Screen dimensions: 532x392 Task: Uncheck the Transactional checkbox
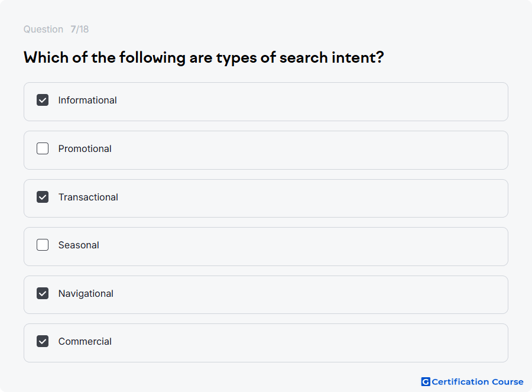coord(43,197)
